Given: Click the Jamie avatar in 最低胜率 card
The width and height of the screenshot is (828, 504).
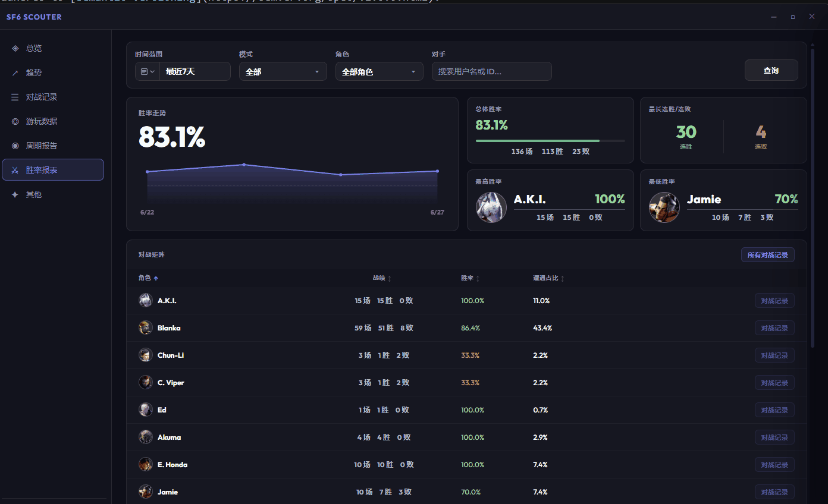Looking at the screenshot, I should (664, 207).
